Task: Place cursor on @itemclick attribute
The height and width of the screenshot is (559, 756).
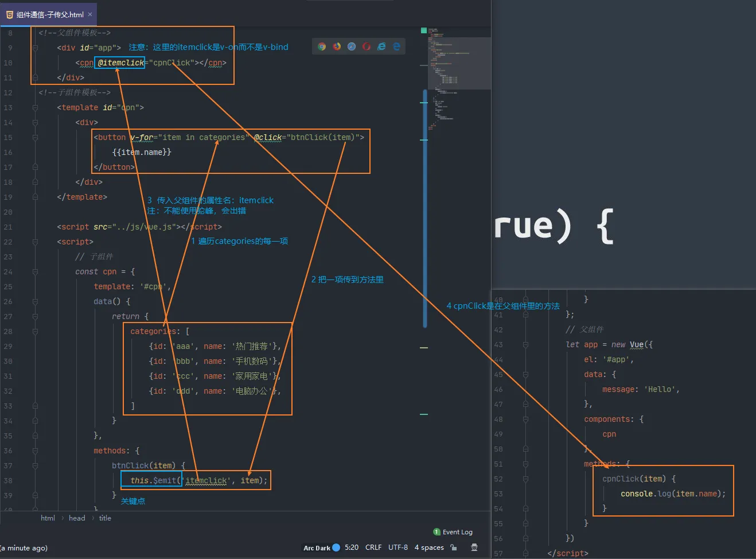Action: point(121,63)
